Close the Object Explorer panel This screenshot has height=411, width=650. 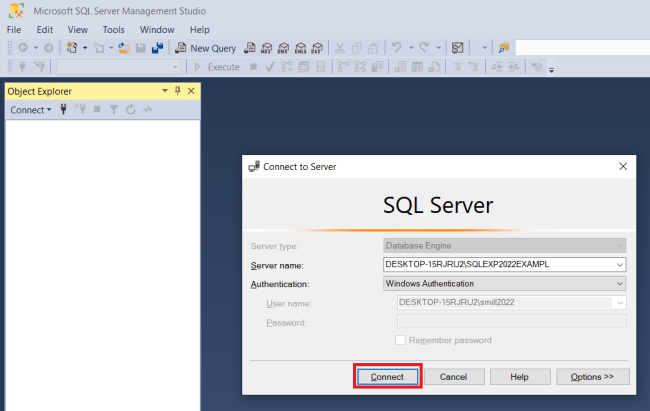[x=191, y=91]
